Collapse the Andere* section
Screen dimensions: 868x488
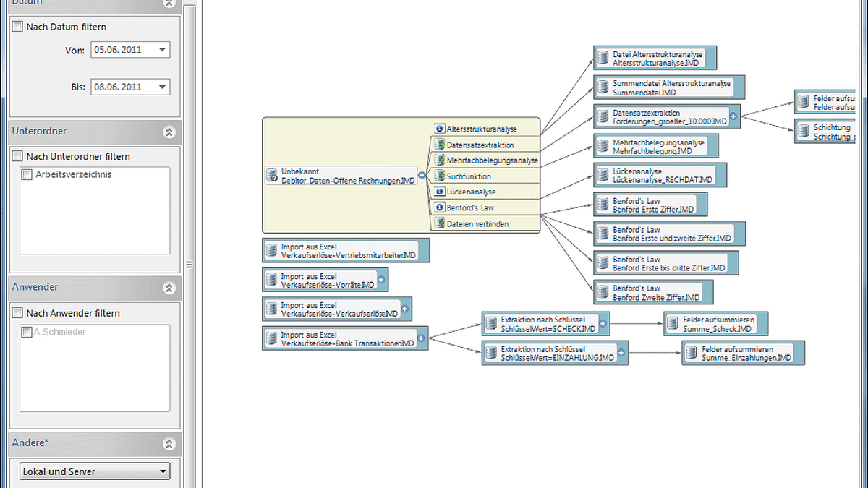coord(169,443)
